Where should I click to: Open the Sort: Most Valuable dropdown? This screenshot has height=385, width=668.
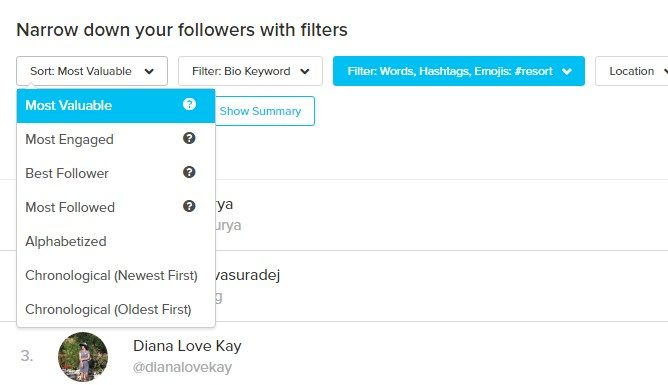point(92,71)
